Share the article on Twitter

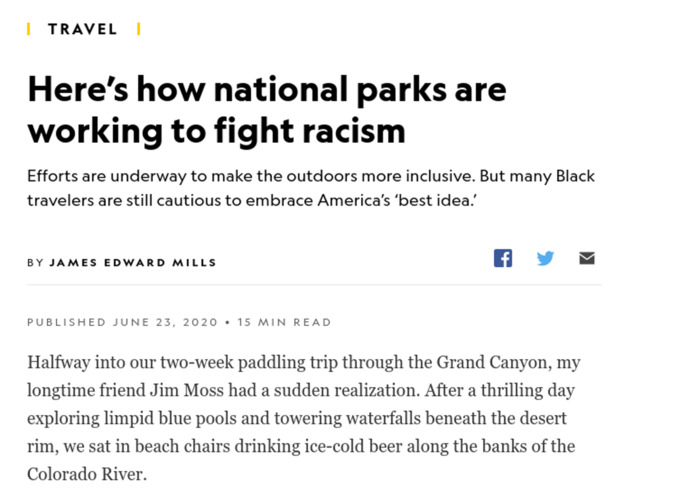click(545, 258)
